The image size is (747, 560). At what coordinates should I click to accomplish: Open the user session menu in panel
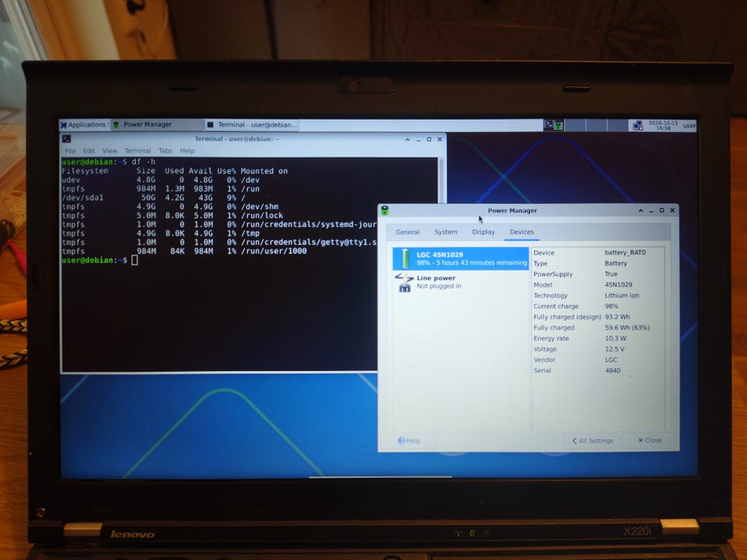click(x=689, y=126)
